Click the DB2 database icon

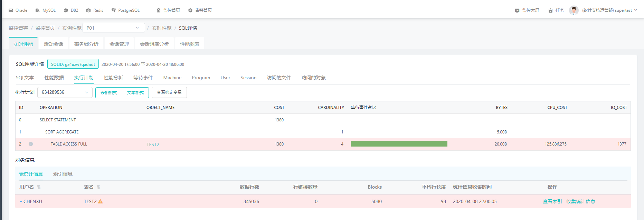(66, 10)
